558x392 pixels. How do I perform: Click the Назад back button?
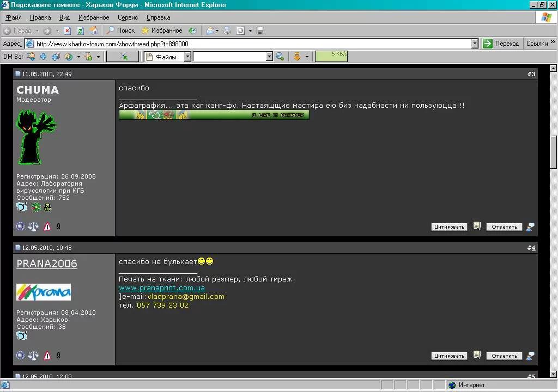[x=17, y=30]
